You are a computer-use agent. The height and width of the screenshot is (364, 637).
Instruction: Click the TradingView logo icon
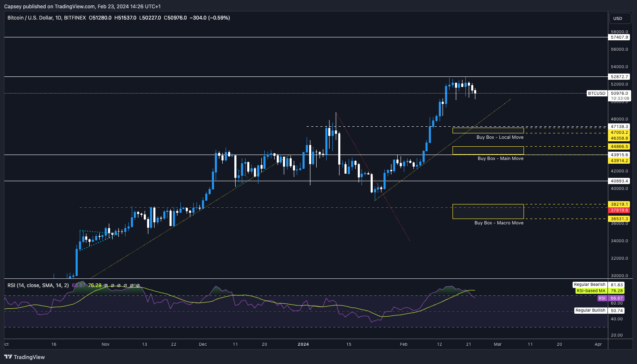pos(8,357)
